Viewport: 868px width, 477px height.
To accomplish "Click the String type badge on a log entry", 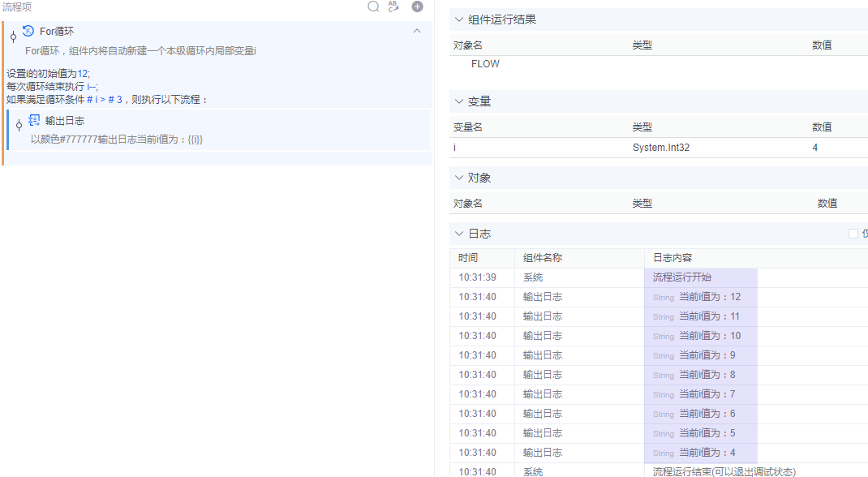I will click(663, 297).
